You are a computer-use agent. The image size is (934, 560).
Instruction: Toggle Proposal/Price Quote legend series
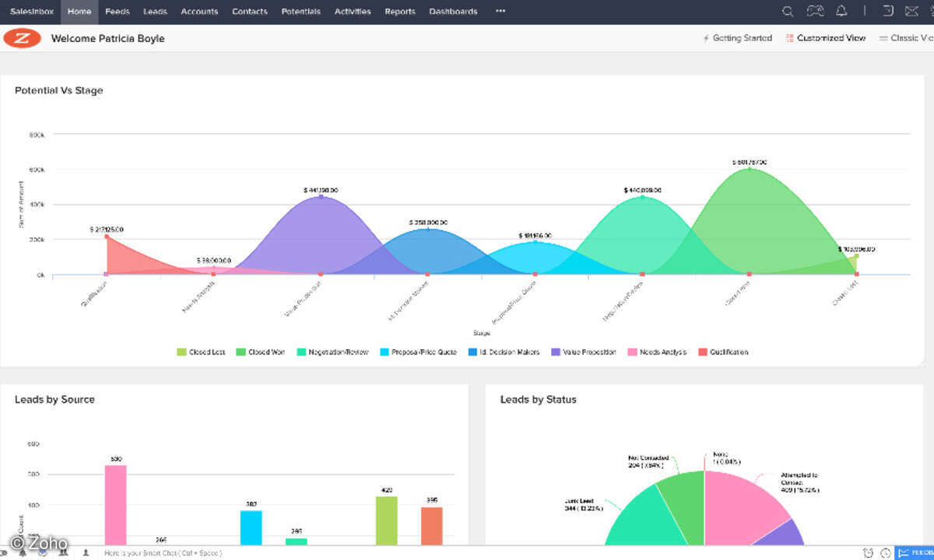(419, 352)
